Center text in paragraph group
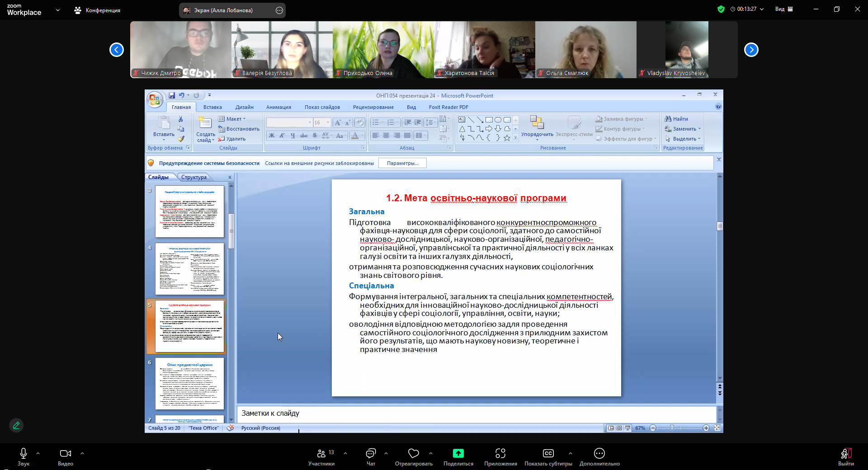The image size is (868, 470). click(386, 135)
